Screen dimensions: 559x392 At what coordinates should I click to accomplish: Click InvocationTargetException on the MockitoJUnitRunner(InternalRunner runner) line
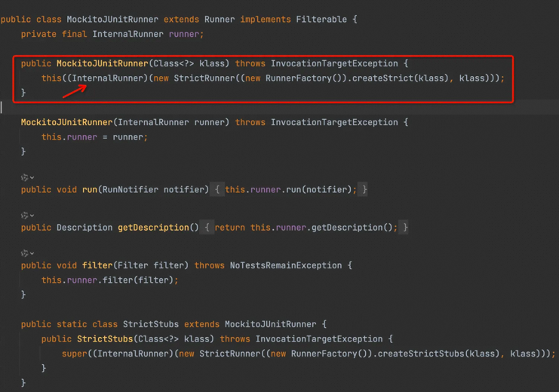coord(334,122)
